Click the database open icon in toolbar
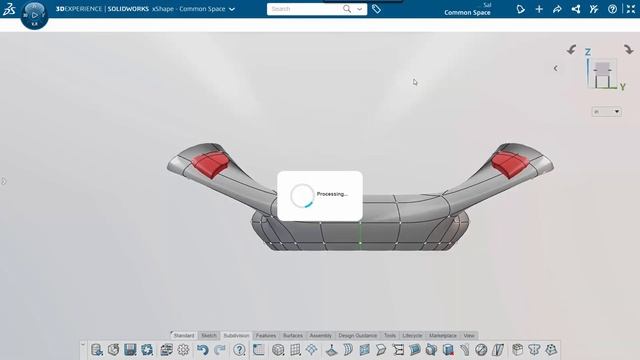Image resolution: width=640 pixels, height=360 pixels. [97, 350]
